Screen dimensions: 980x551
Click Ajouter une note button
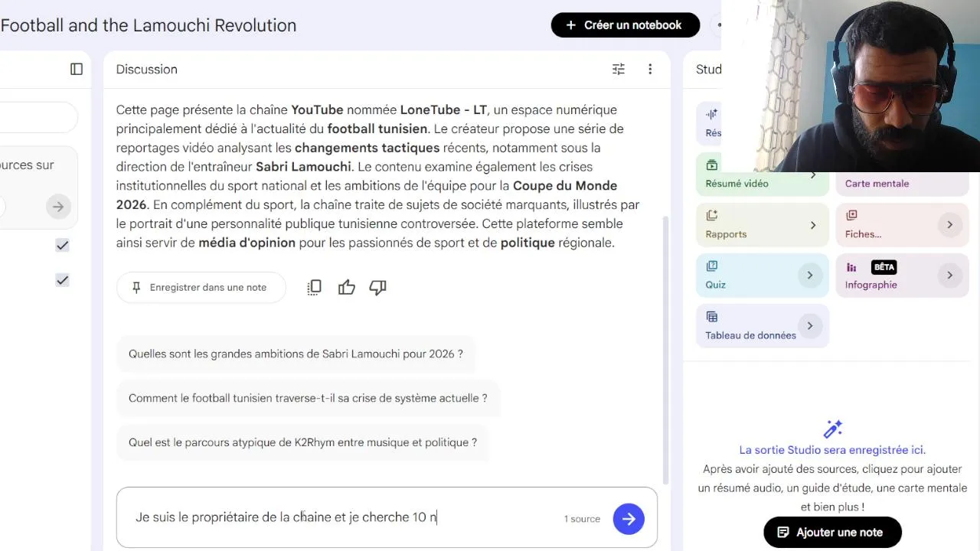[x=832, y=533]
